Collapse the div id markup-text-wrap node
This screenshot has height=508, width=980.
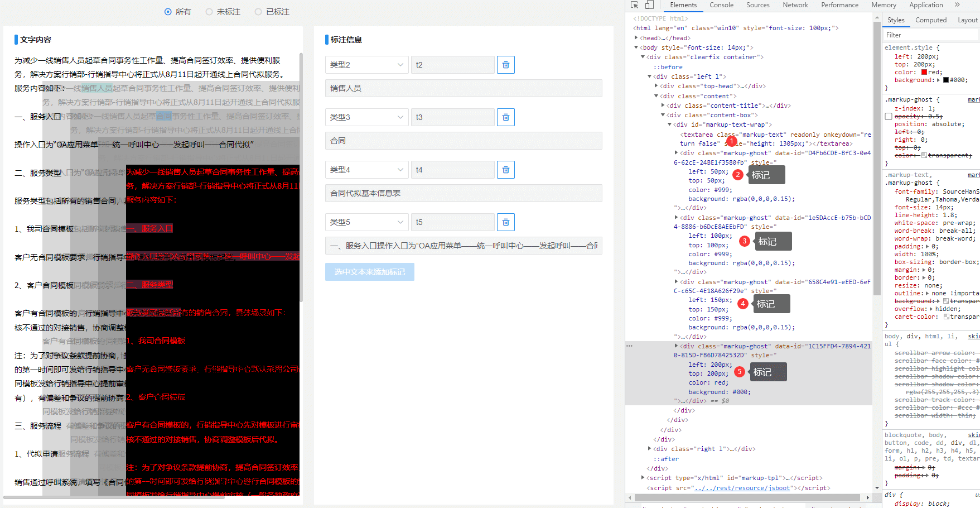[669, 124]
